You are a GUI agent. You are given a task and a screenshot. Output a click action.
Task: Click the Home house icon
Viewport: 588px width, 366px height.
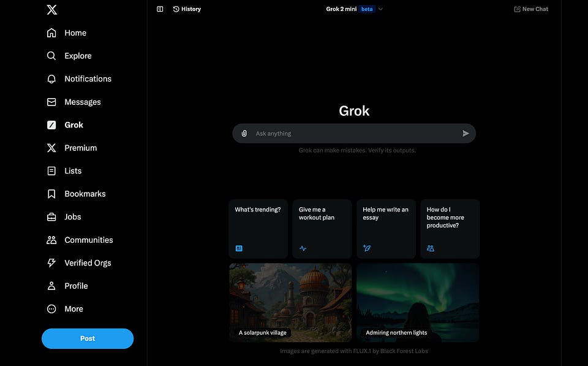pyautogui.click(x=51, y=32)
